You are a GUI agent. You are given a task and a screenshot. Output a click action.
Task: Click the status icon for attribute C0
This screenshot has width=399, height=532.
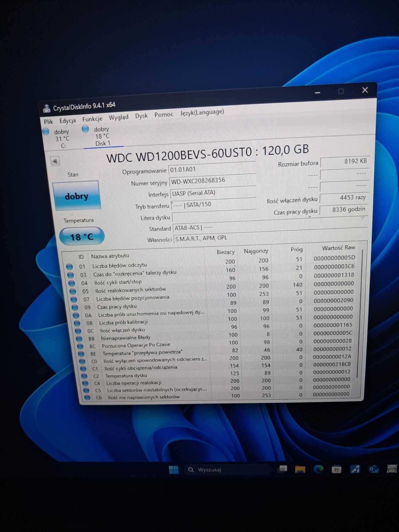pos(82,361)
